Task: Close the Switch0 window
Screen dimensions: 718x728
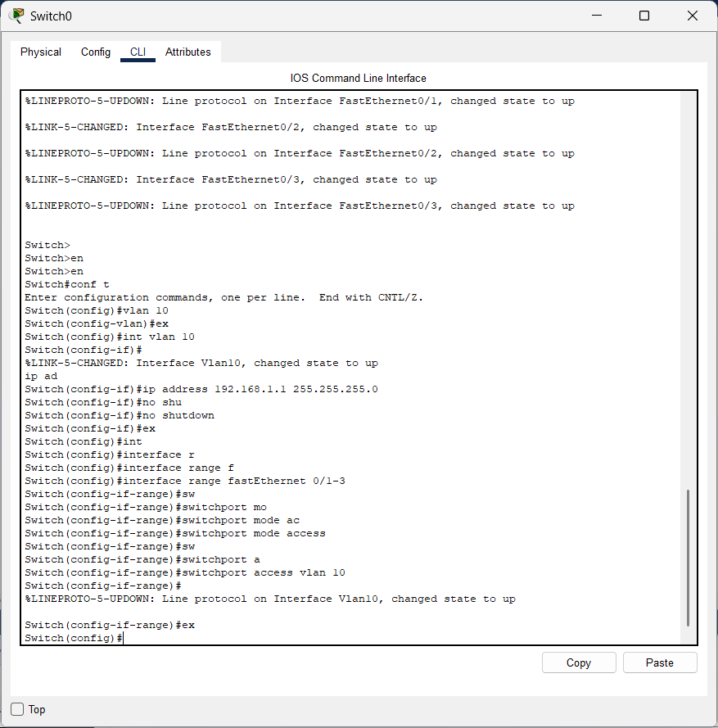Action: (693, 16)
